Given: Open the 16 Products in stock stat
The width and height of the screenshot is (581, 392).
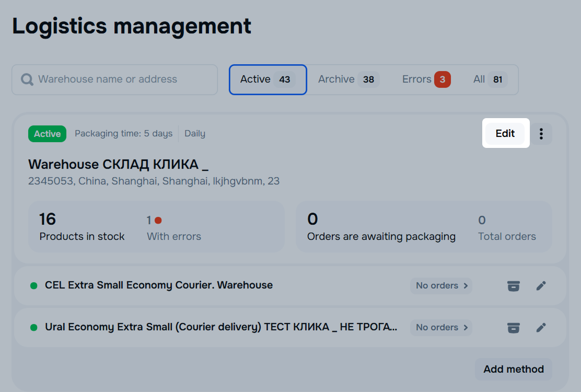Looking at the screenshot, I should pyautogui.click(x=82, y=227).
